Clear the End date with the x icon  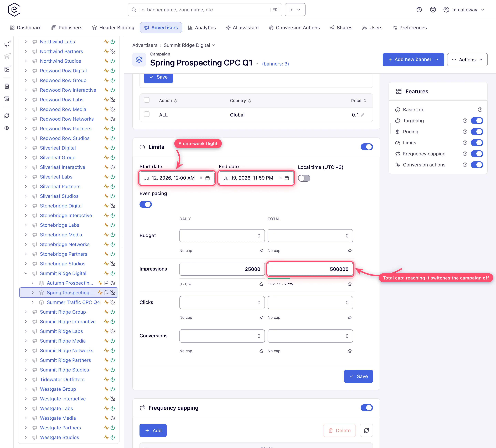pos(280,178)
